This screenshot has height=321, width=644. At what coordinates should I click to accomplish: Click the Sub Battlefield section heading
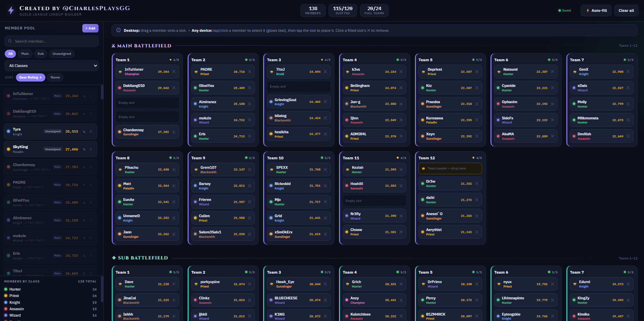point(140,258)
